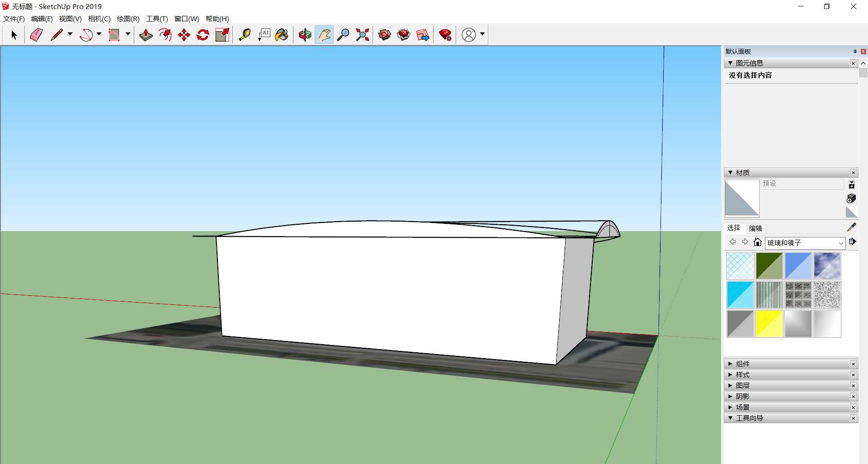Choose the dark green glass swatch

click(x=769, y=266)
